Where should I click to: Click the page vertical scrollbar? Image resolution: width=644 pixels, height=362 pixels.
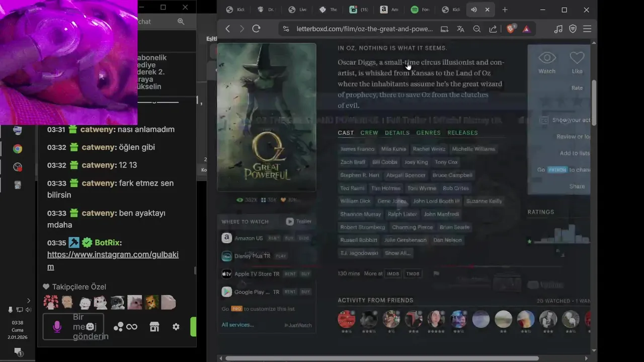pos(594,103)
